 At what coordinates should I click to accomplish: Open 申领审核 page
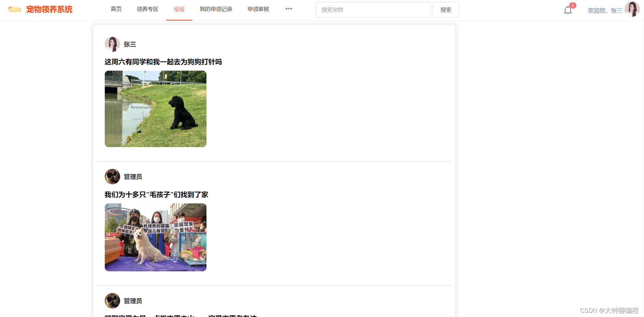pyautogui.click(x=258, y=9)
